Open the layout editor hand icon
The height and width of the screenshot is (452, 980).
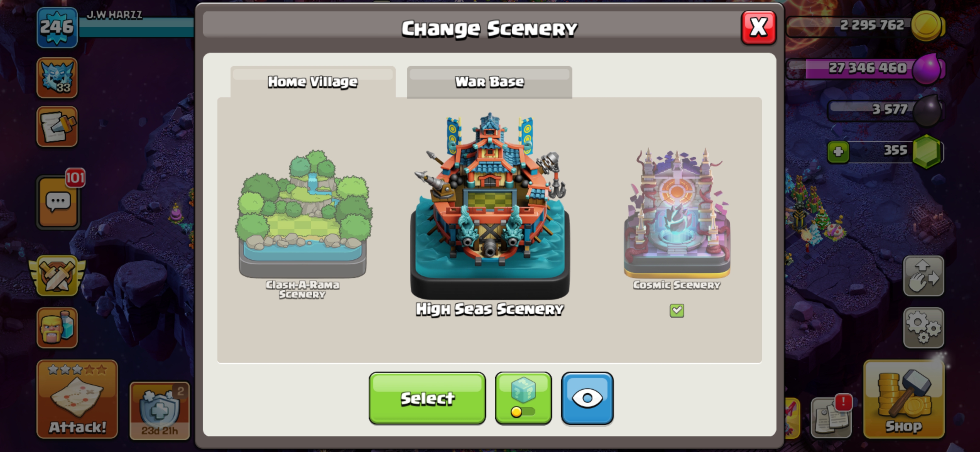click(x=923, y=276)
